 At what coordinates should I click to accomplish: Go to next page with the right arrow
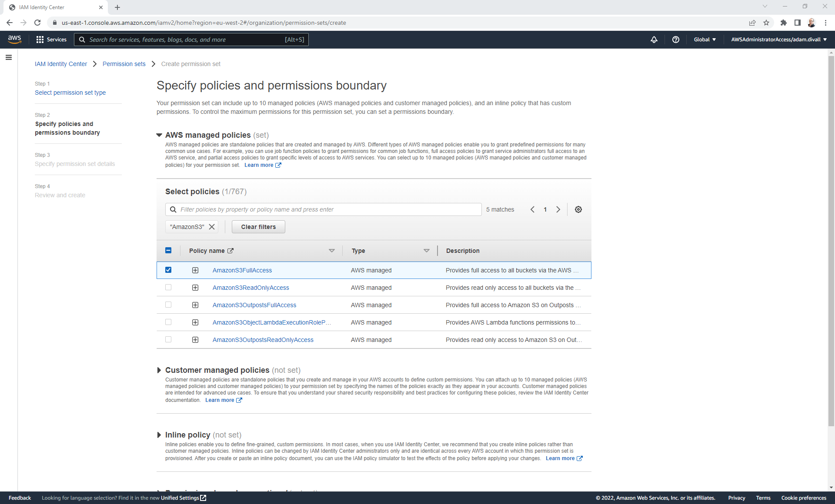pos(558,209)
